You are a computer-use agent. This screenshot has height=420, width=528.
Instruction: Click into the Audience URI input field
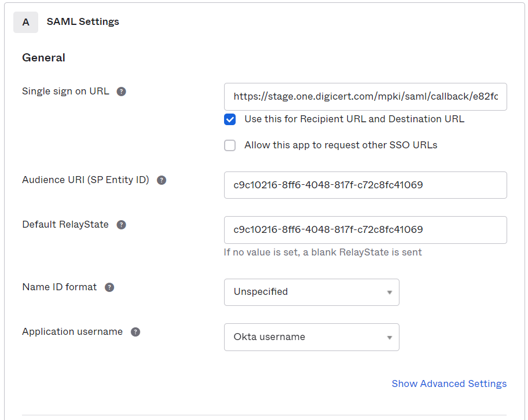click(x=365, y=185)
